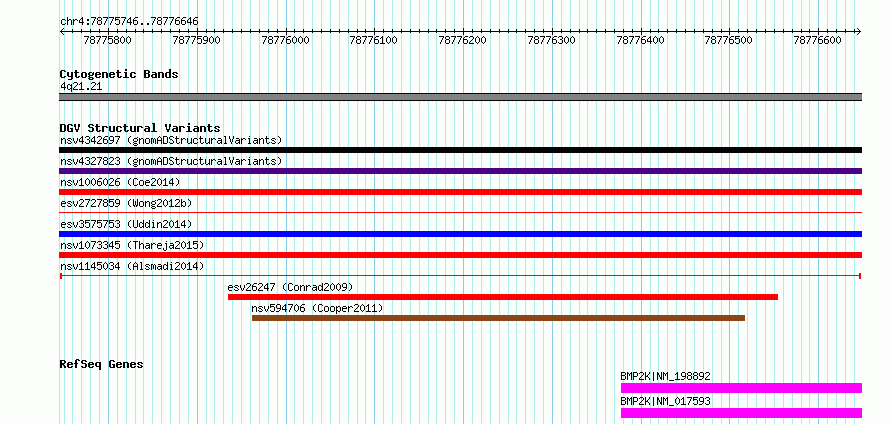
Task: Click the nsv4327823 (gnomADStructuralVariants) label
Action: pos(171,161)
